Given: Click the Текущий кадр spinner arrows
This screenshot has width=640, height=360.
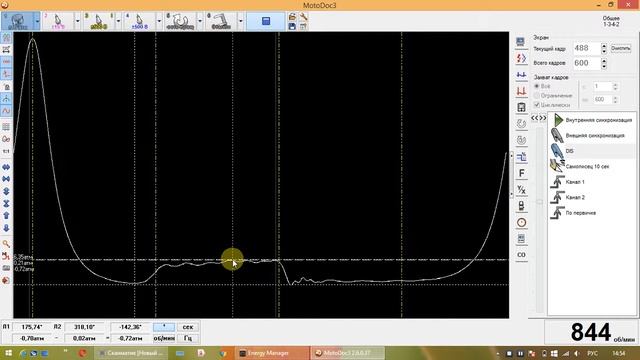Looking at the screenshot, I should (x=604, y=48).
